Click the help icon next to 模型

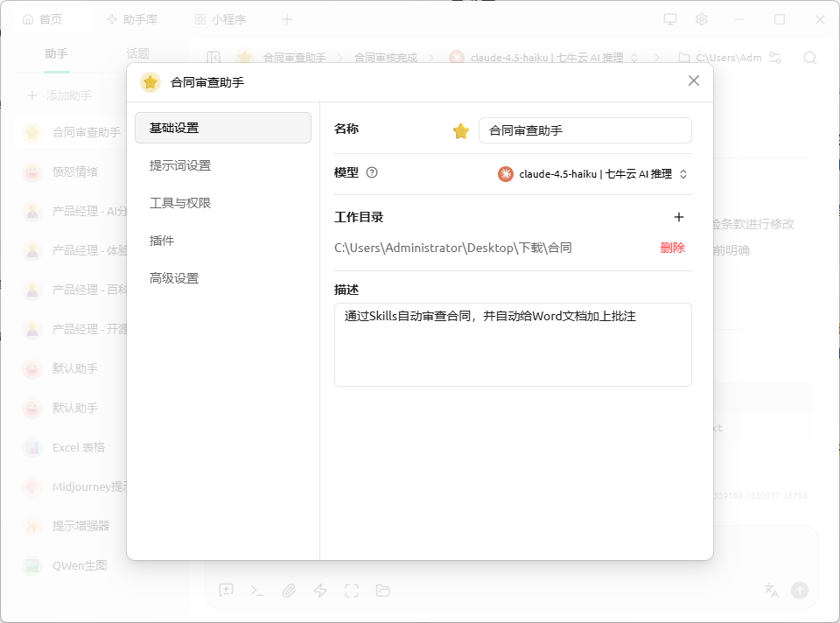click(372, 172)
